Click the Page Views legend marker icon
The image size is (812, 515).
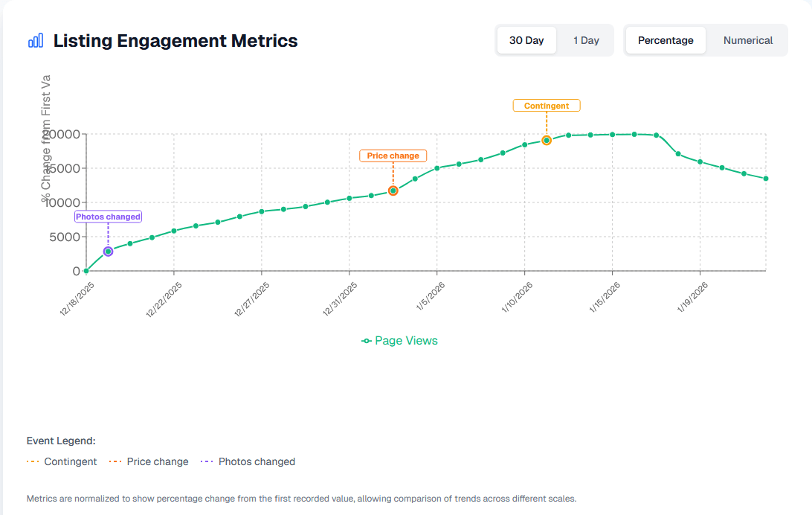[x=366, y=340]
